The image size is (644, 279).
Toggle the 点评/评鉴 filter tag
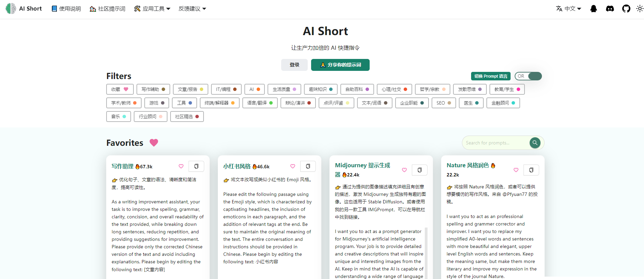coord(336,103)
